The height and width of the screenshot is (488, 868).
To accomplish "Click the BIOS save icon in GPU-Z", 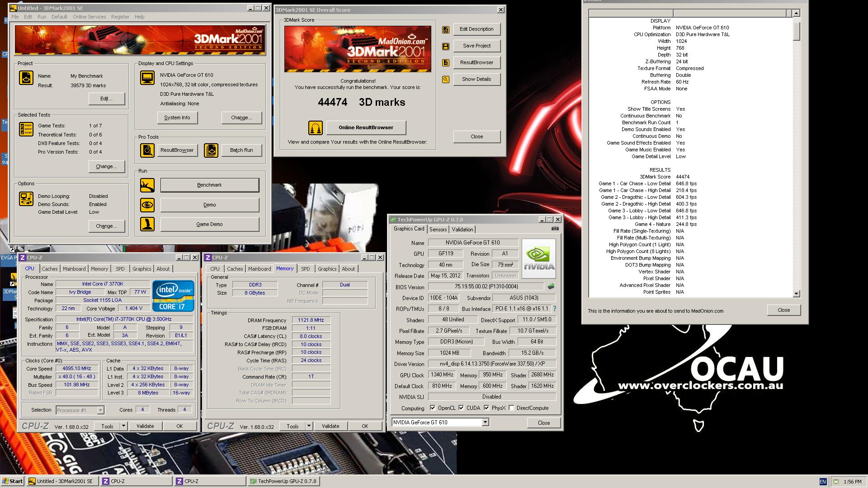I will click(x=551, y=286).
